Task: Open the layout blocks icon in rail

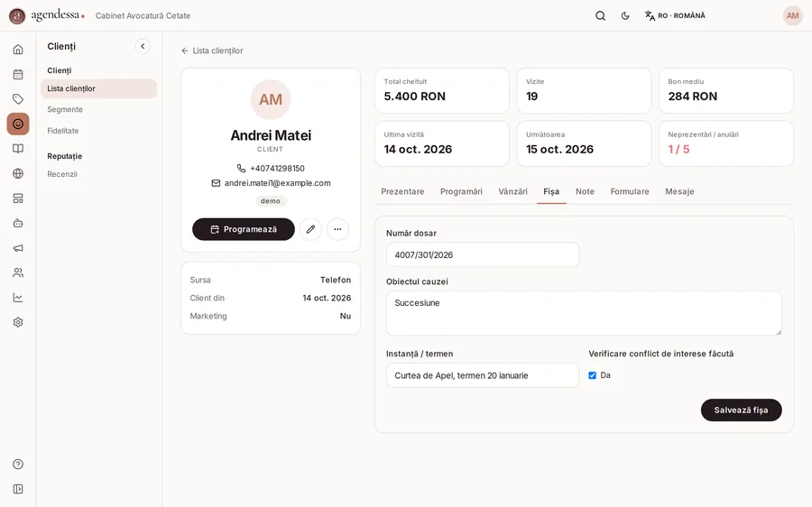Action: (18, 198)
